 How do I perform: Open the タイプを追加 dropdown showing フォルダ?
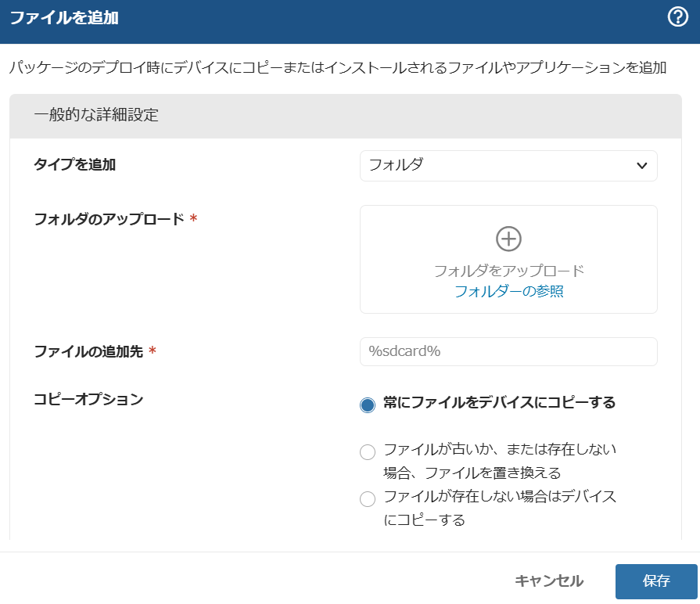[x=508, y=166]
